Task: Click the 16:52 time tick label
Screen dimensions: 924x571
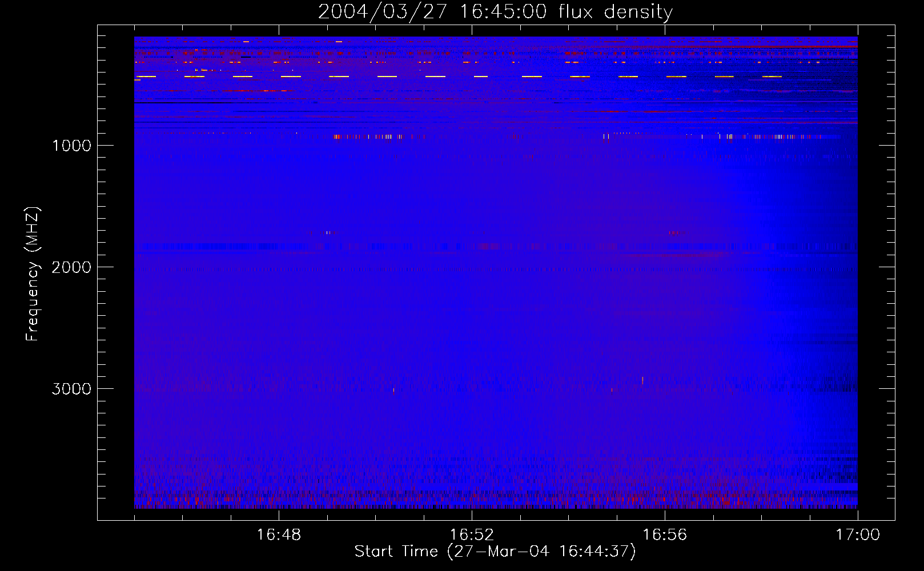Action: click(x=472, y=535)
